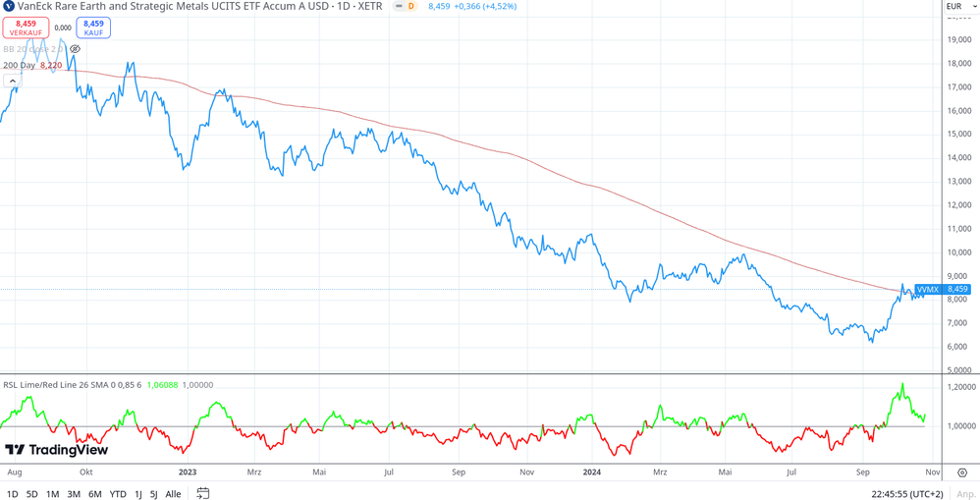
Task: Collapse the indicator legend with the chevron
Action: tap(12, 81)
